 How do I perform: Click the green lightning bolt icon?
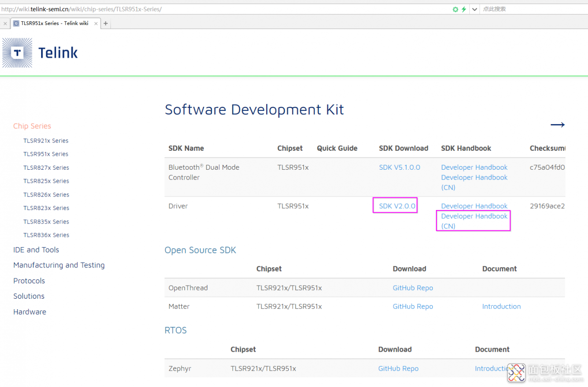pyautogui.click(x=464, y=9)
